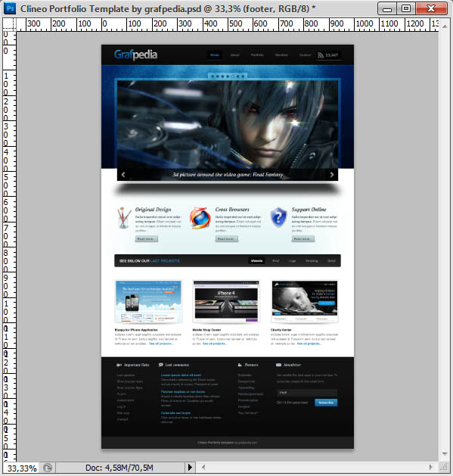Click the Partners people icon in the footer
Screen dimensions: 453x476
tap(240, 365)
